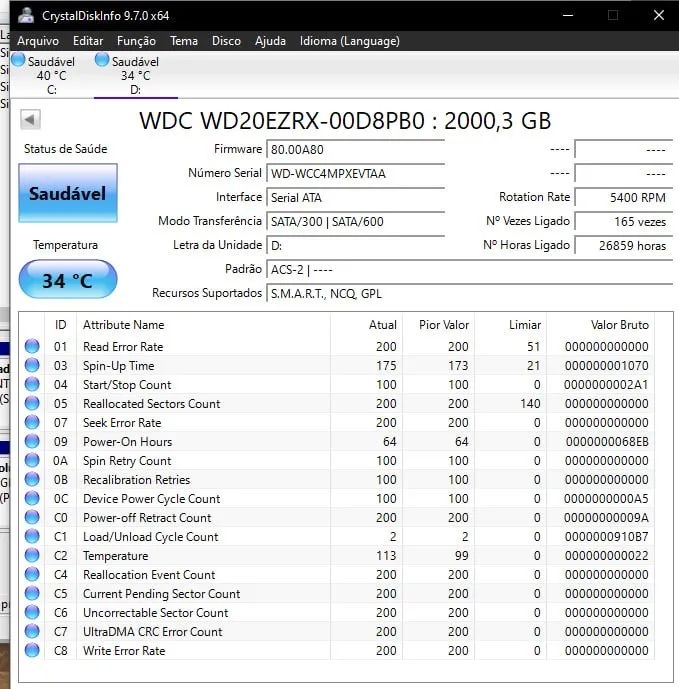Click the blue health orb for drive D:
This screenshot has height=689, width=679.
click(x=102, y=60)
